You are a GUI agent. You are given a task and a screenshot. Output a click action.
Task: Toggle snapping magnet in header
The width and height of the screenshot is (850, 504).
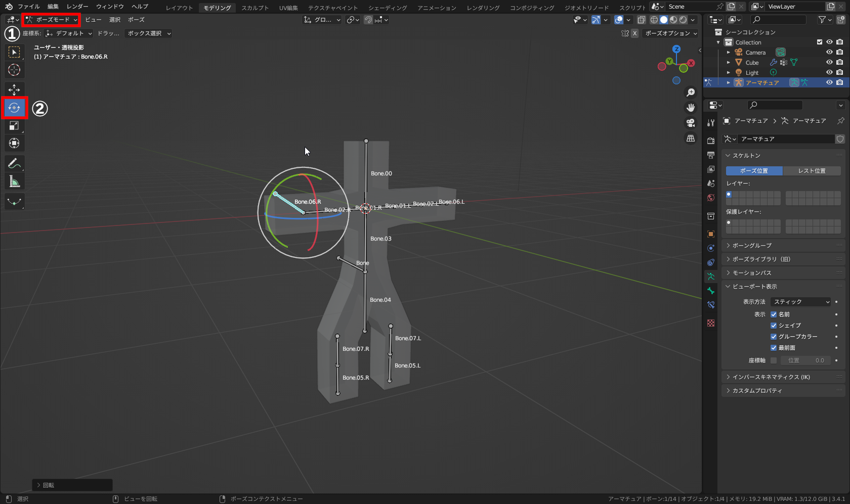point(368,20)
